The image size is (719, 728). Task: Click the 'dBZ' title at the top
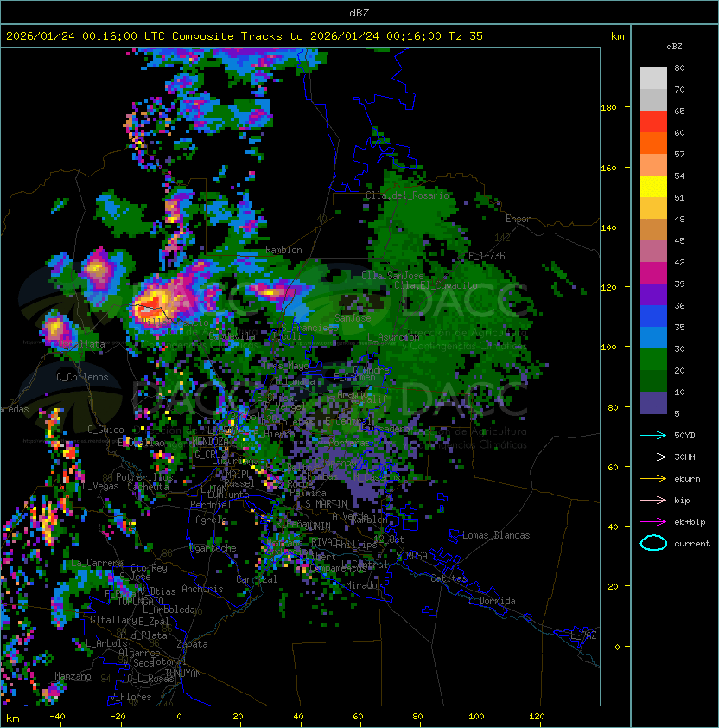[x=359, y=12]
